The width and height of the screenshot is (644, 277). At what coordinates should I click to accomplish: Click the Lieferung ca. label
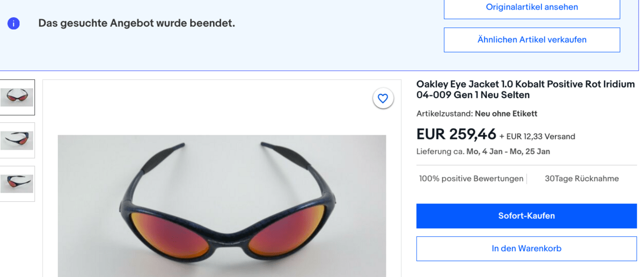pos(440,151)
